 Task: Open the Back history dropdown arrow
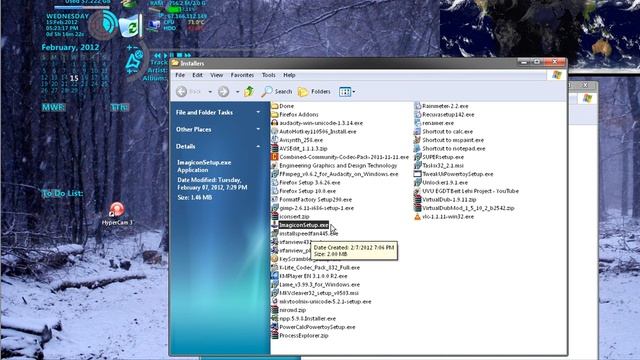pos(210,92)
